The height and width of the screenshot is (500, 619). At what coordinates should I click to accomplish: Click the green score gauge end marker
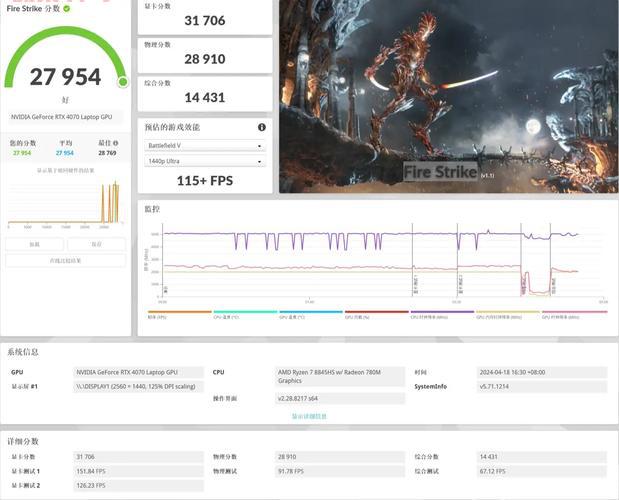(x=123, y=82)
